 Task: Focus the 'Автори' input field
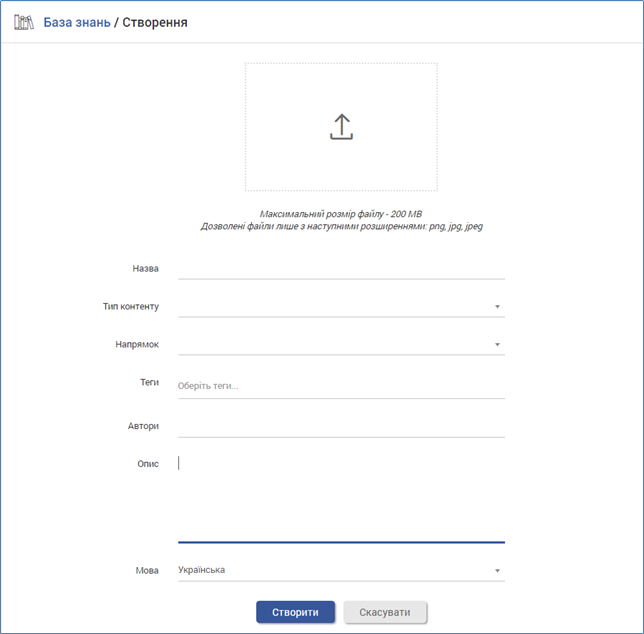tap(340, 426)
